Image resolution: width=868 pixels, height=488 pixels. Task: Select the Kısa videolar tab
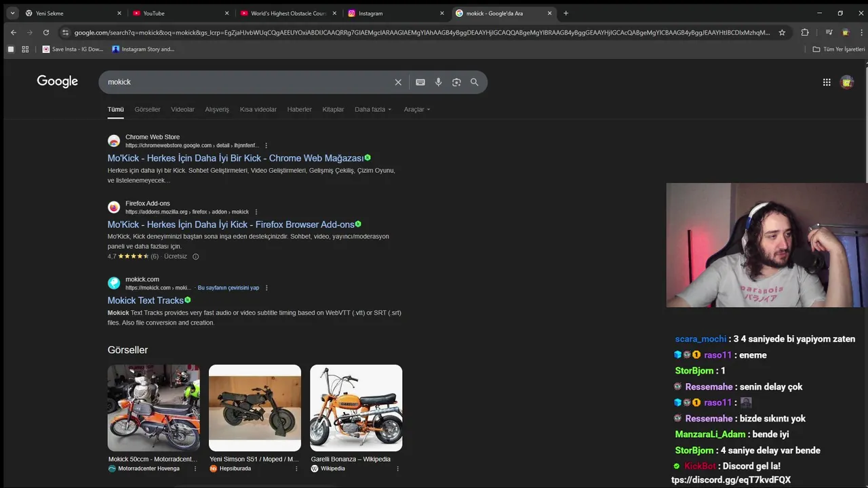coord(258,109)
